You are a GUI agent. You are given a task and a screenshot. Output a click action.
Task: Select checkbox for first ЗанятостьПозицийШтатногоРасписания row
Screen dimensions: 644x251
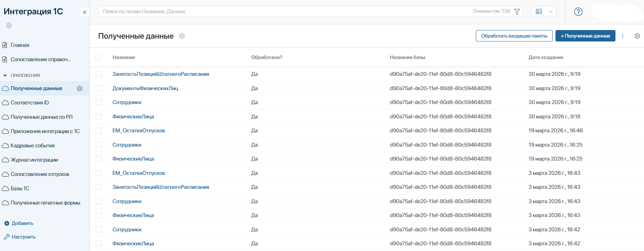99,74
